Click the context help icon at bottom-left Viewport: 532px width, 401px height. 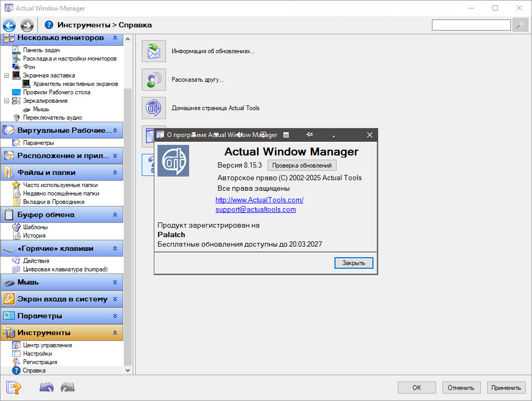click(x=13, y=387)
